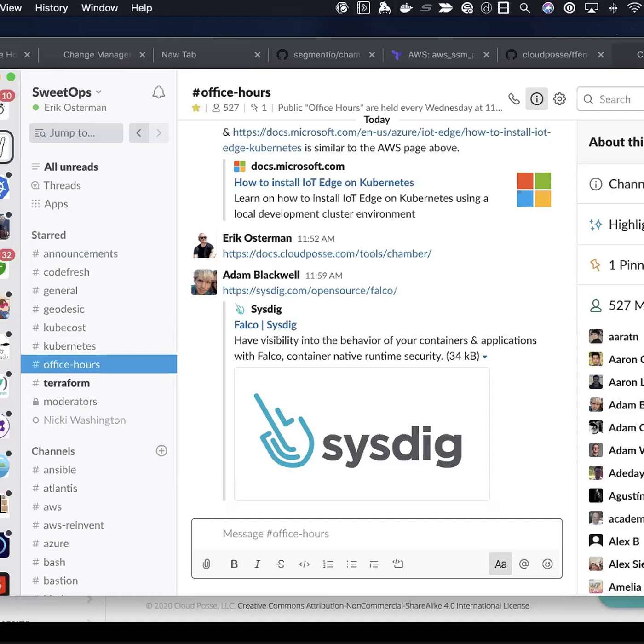644x644 pixels.
Task: Toggle italic formatting
Action: click(257, 564)
